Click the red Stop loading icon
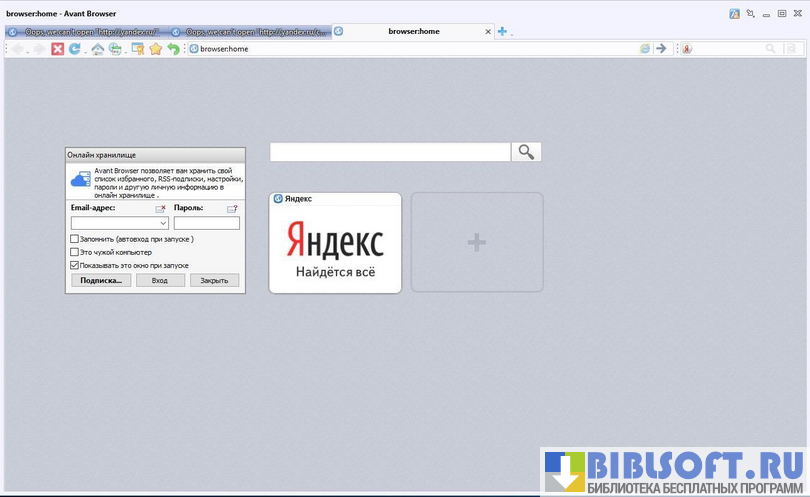 58,49
